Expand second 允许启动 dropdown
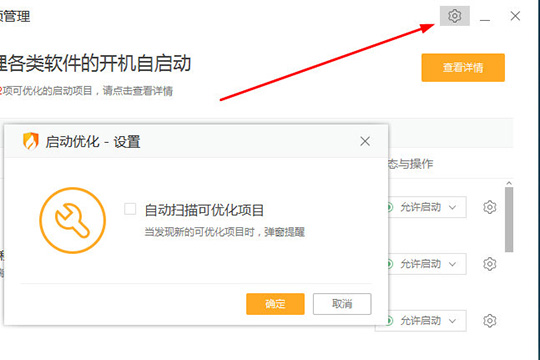 click(426, 264)
